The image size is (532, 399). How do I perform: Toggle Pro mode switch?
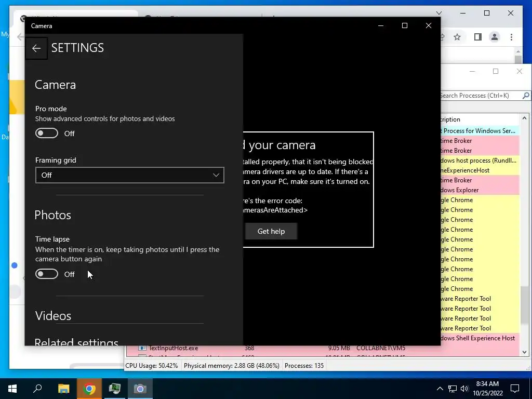pyautogui.click(x=47, y=134)
